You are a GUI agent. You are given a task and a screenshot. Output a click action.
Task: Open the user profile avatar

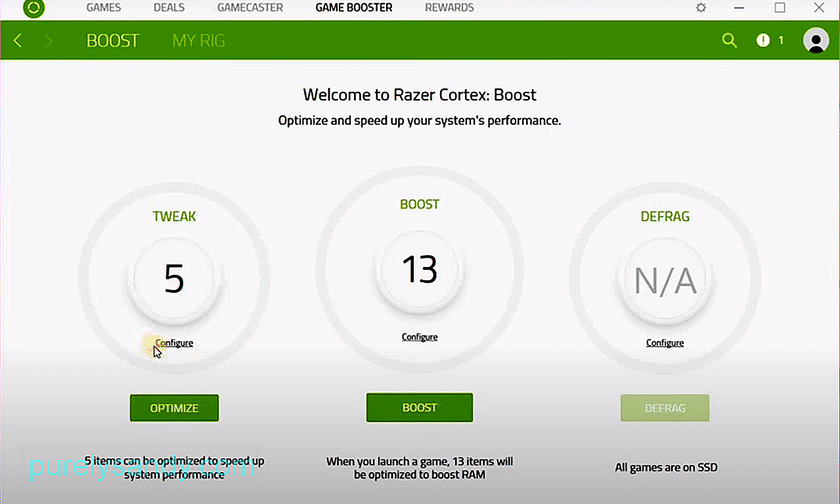(816, 40)
